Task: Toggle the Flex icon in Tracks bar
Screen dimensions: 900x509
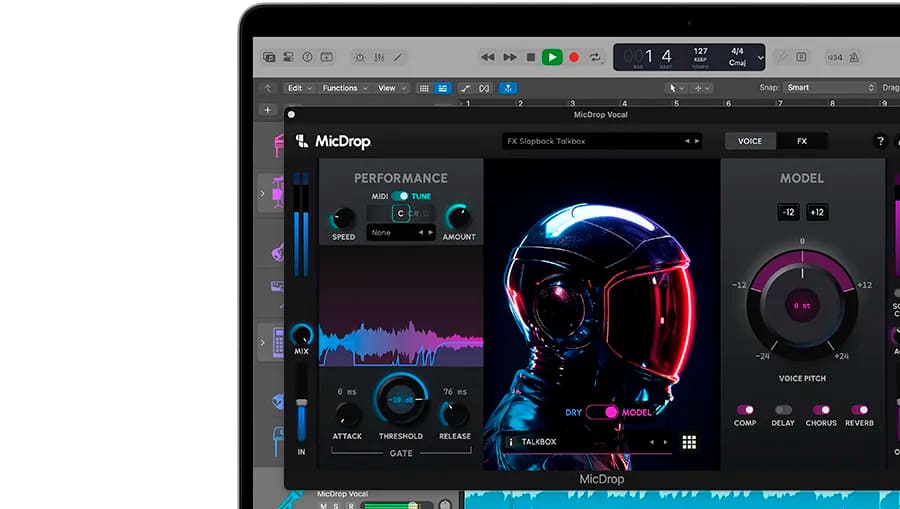Action: (484, 88)
